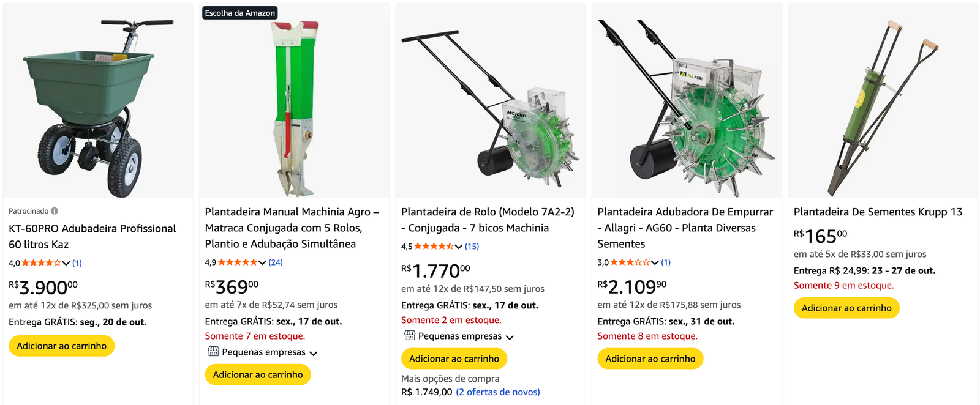Open the 2 ofertas de novos link

tap(498, 392)
